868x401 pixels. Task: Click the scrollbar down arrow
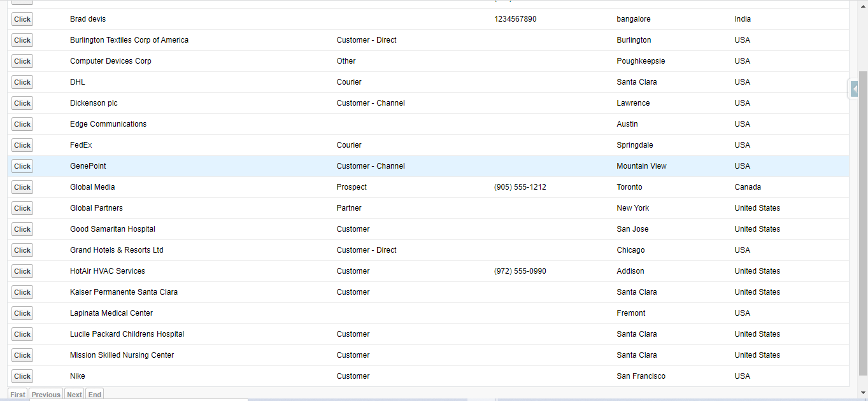tap(863, 393)
